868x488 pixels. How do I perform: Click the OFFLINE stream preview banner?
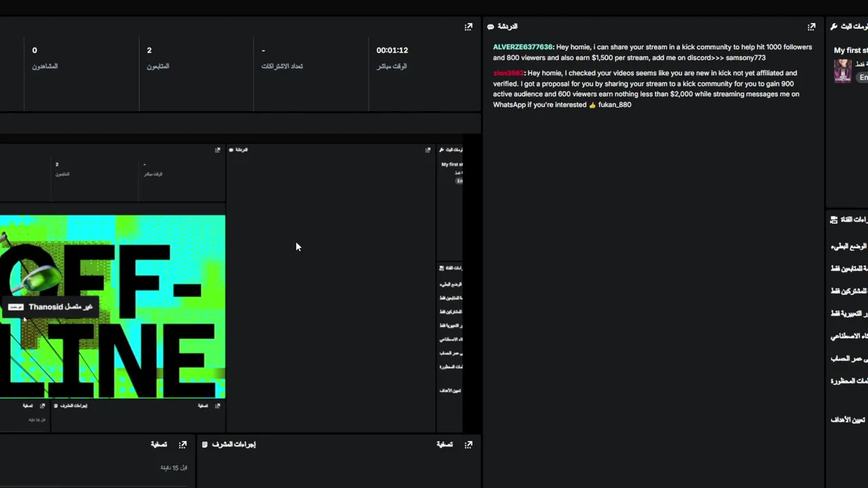coord(113,307)
